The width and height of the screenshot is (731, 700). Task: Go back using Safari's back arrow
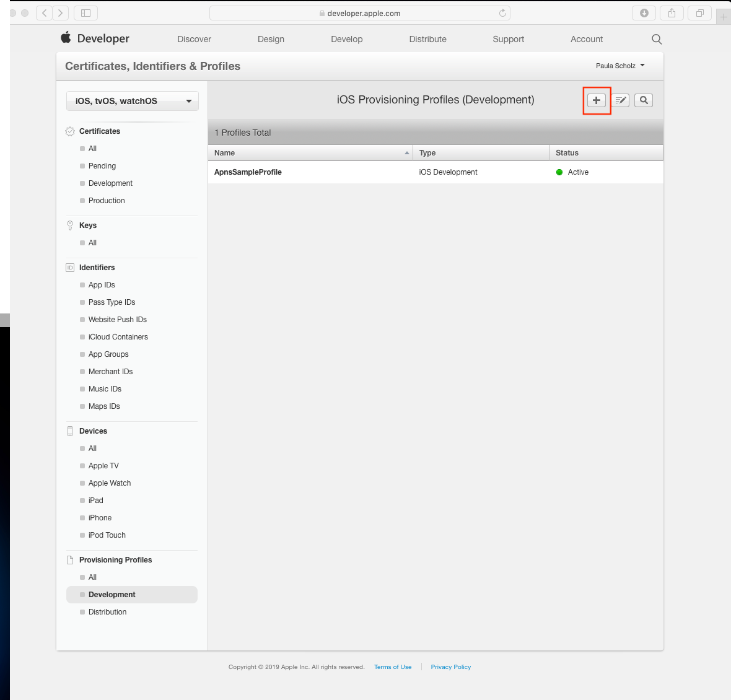tap(44, 13)
